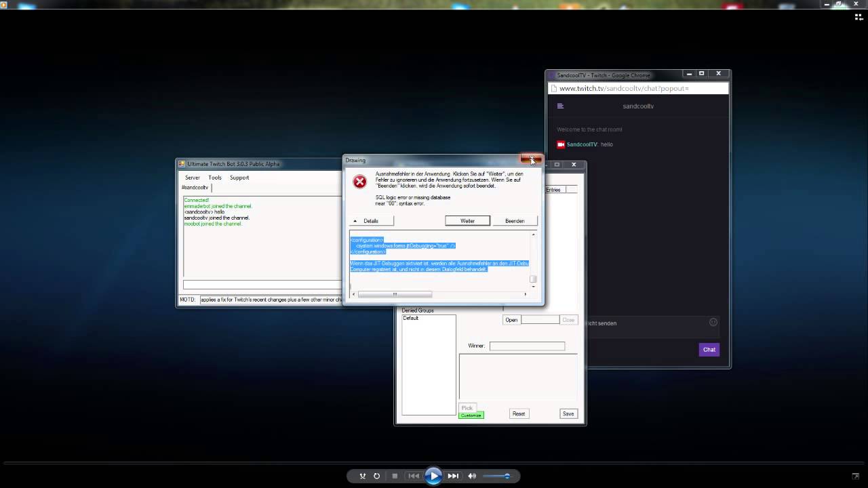Click Beenden to quit the application
Viewport: 868px width, 488px height.
click(515, 221)
